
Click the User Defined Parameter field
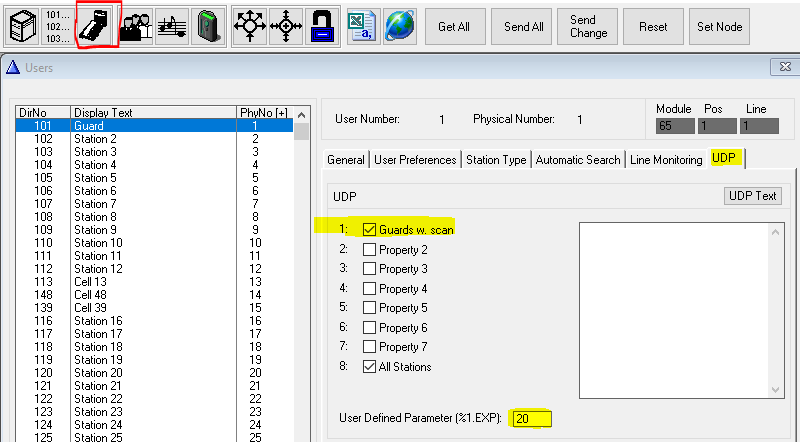(x=532, y=419)
